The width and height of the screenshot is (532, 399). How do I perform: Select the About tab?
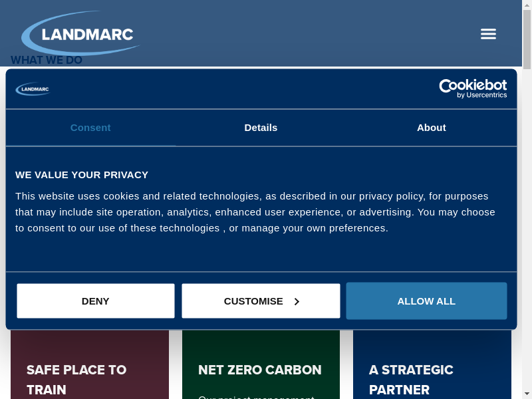coord(431,128)
